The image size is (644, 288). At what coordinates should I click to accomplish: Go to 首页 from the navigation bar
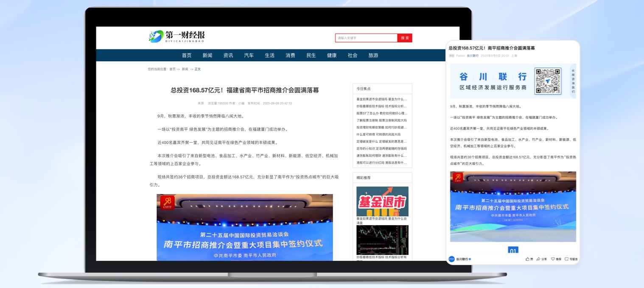pos(187,55)
